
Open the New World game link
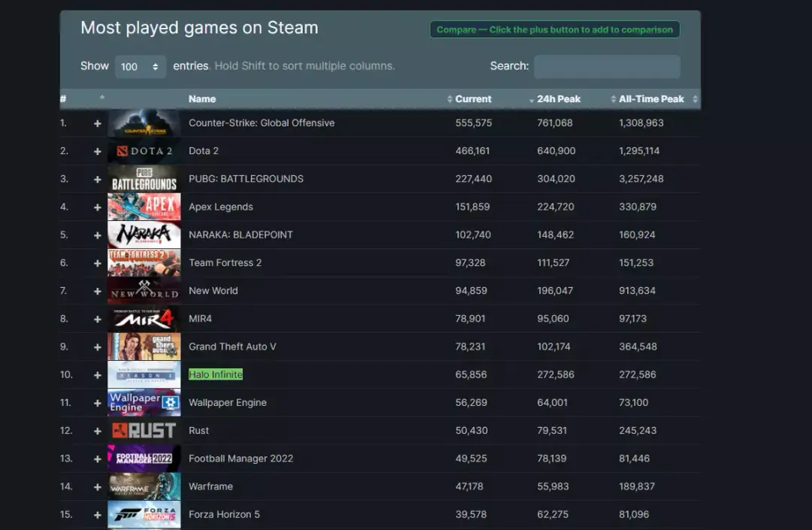[x=214, y=291]
